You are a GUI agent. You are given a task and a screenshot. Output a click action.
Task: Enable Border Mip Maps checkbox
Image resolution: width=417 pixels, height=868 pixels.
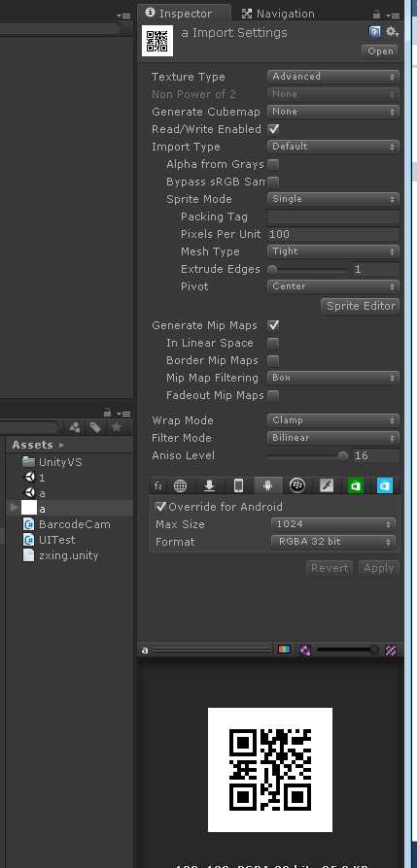[x=273, y=360]
